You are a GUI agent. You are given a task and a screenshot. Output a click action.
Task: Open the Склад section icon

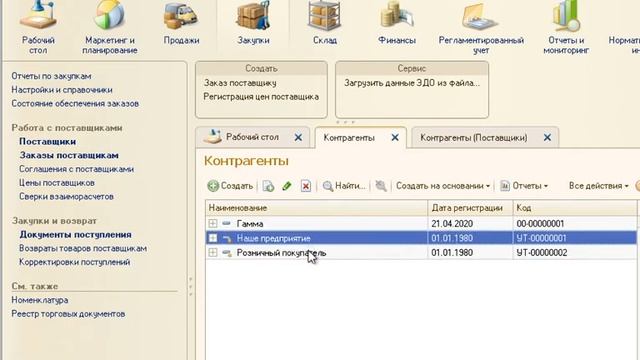tap(324, 16)
